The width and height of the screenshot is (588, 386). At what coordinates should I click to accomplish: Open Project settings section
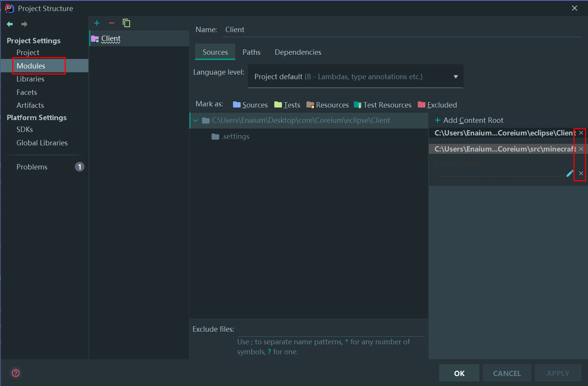(28, 52)
